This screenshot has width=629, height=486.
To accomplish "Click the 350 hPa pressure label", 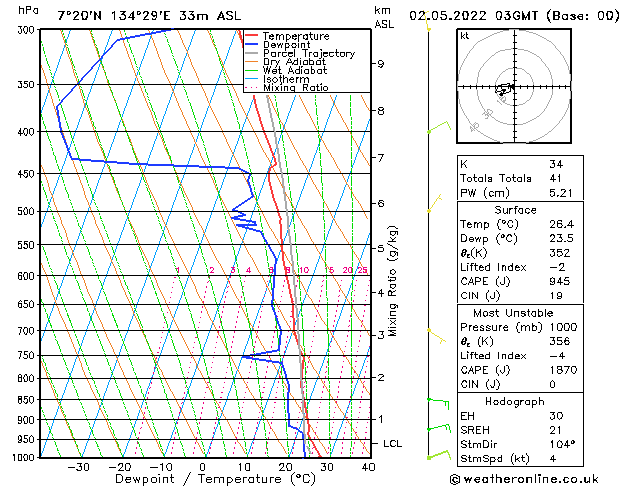I will pyautogui.click(x=28, y=85).
